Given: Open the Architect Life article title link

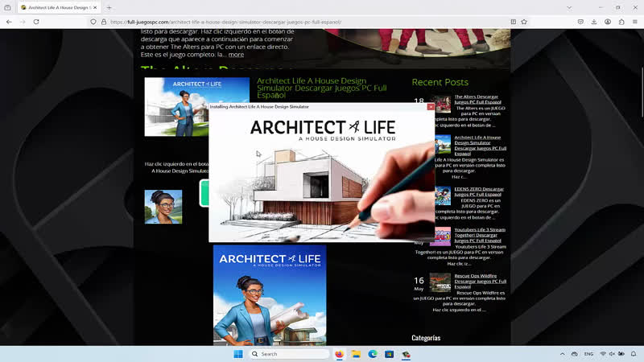Looking at the screenshot, I should [321, 88].
